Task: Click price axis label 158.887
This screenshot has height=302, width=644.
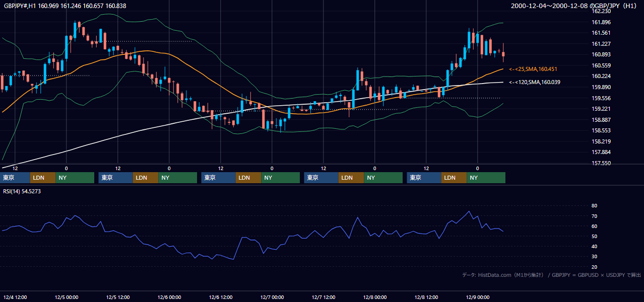Action: (601, 120)
